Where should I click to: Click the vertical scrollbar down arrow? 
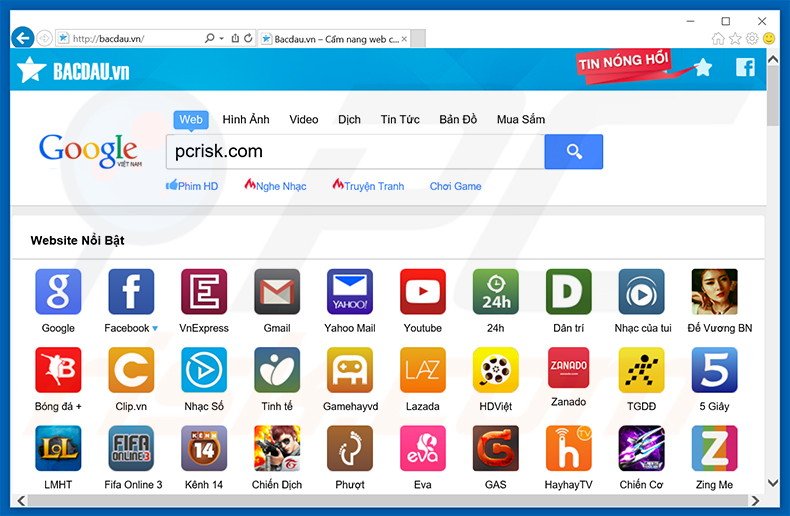tap(773, 483)
